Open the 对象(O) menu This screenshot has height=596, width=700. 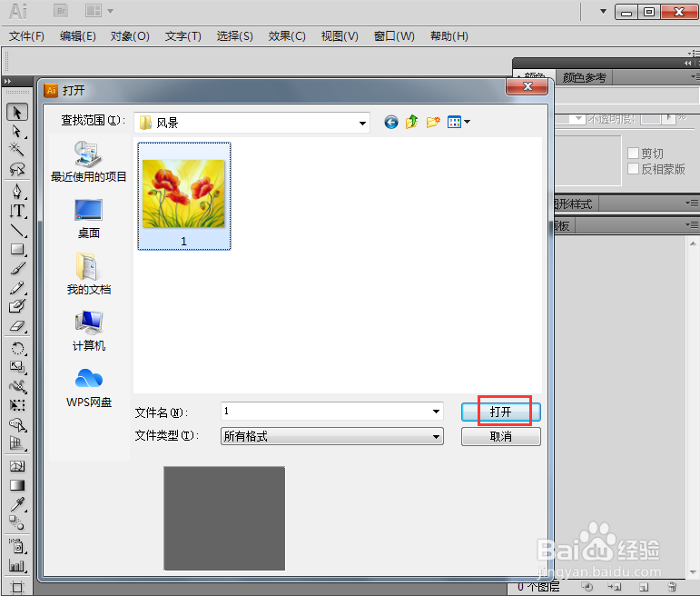click(130, 36)
